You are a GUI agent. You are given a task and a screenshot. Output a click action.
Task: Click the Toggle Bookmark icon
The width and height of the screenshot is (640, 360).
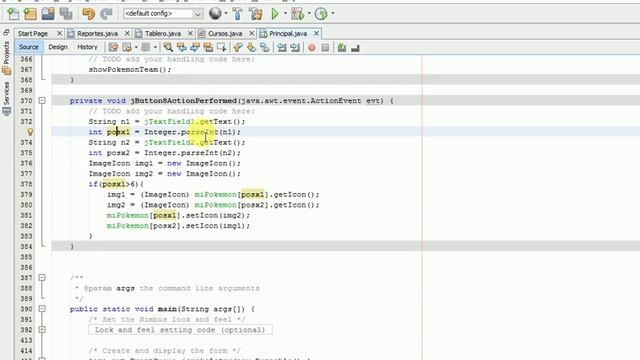pyautogui.click(x=265, y=48)
